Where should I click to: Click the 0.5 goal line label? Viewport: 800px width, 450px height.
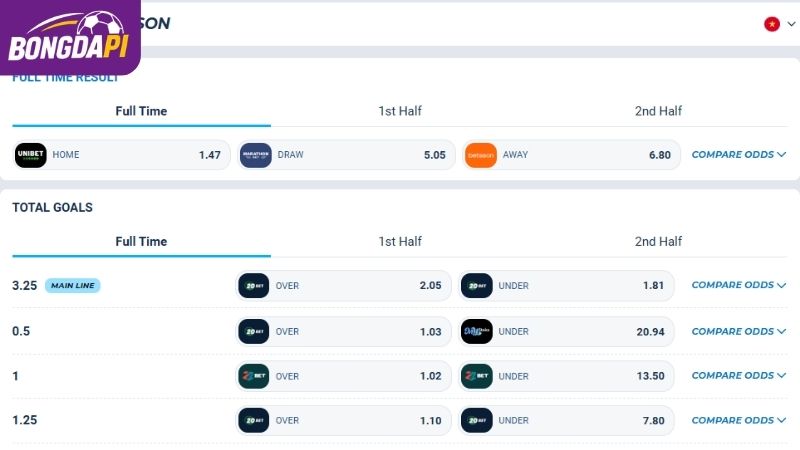coord(21,332)
